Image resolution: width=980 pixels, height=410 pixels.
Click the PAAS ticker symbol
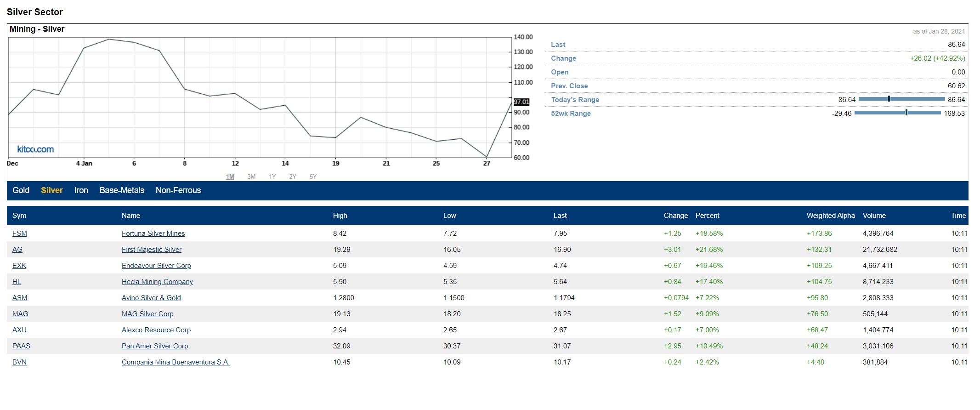21,346
